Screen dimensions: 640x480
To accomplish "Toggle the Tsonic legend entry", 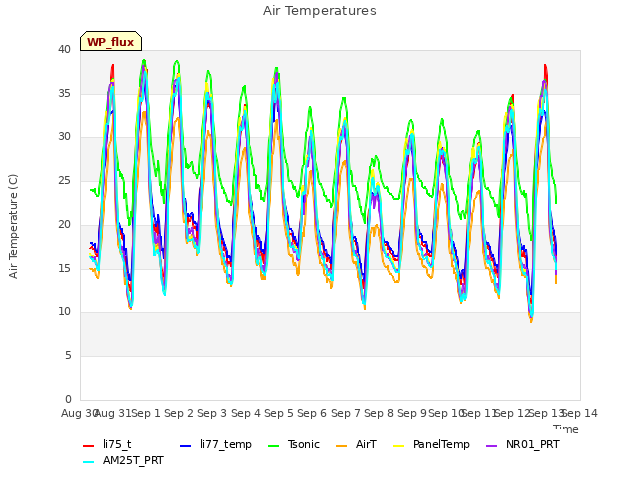I will (x=294, y=444).
